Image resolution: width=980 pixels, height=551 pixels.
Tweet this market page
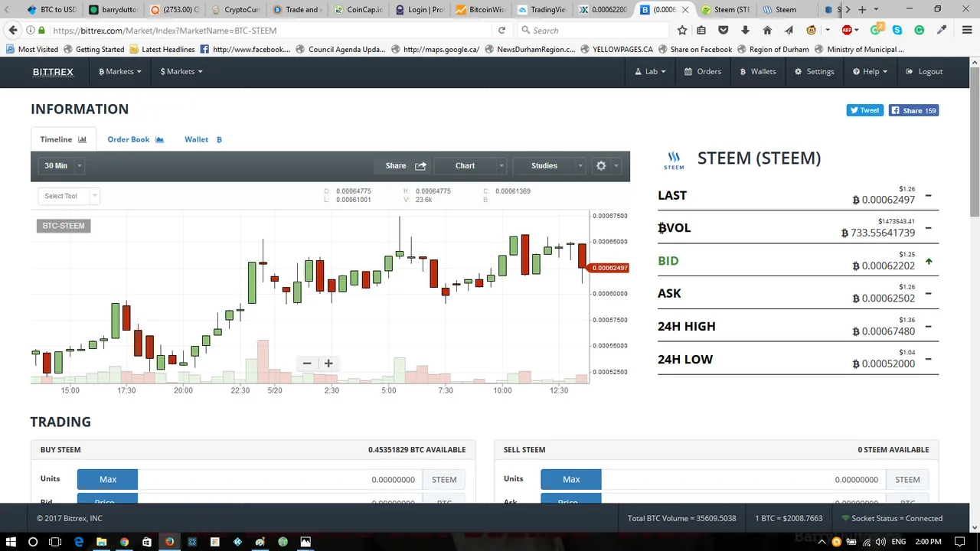[864, 110]
